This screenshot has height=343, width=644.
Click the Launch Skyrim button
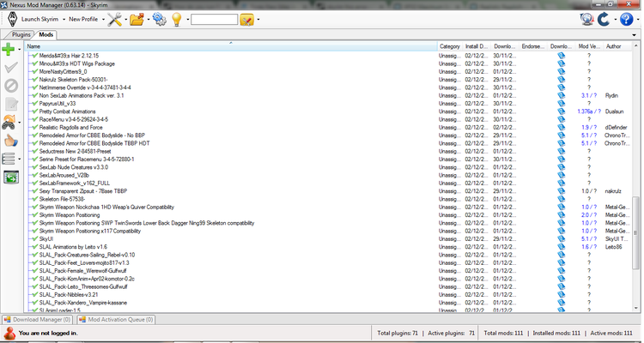[x=39, y=19]
